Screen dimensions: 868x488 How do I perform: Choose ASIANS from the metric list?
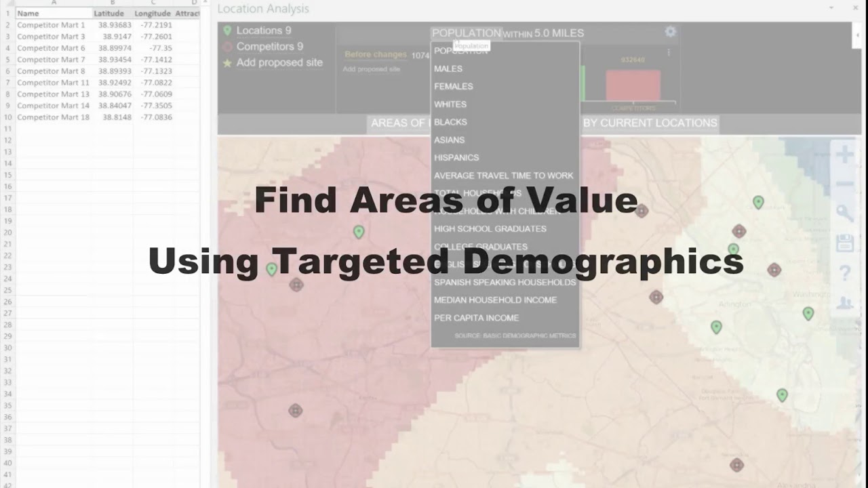pyautogui.click(x=450, y=140)
